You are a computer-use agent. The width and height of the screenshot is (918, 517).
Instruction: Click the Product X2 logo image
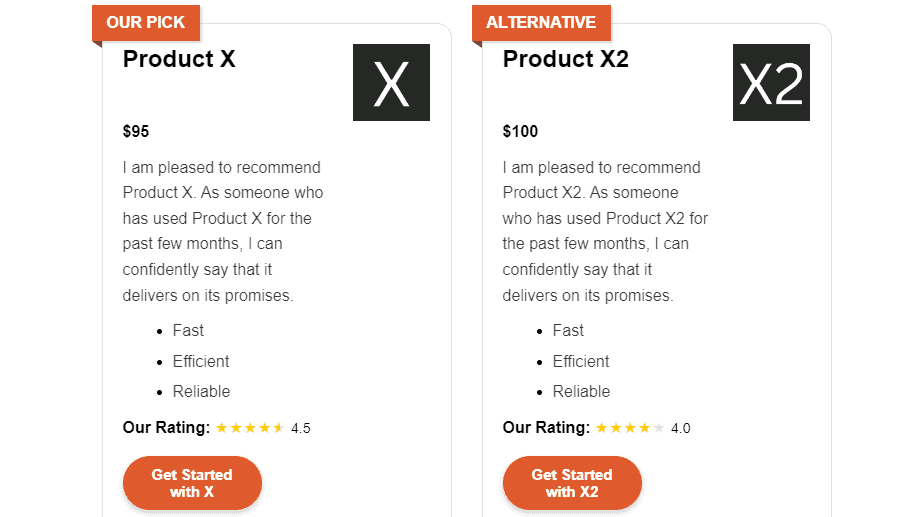click(x=771, y=83)
